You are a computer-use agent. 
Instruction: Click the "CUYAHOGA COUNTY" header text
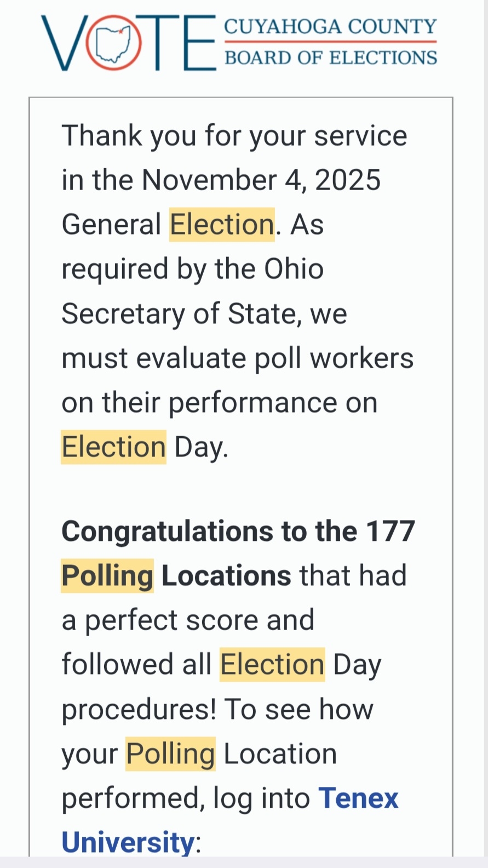330,26
